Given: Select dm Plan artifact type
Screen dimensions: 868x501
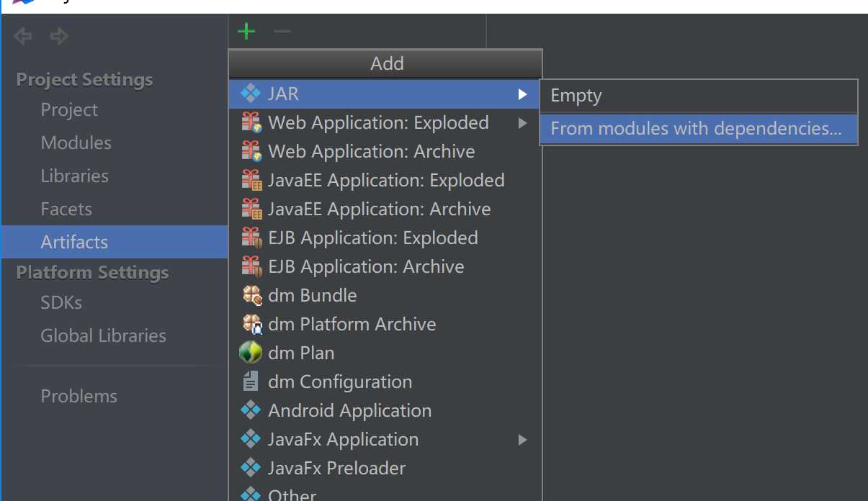Looking at the screenshot, I should point(385,353).
